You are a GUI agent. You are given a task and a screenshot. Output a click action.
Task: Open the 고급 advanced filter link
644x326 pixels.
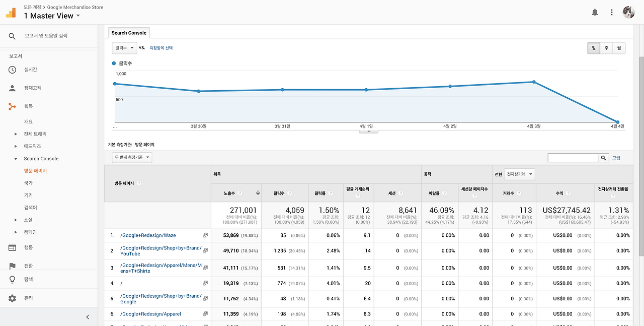[616, 157]
